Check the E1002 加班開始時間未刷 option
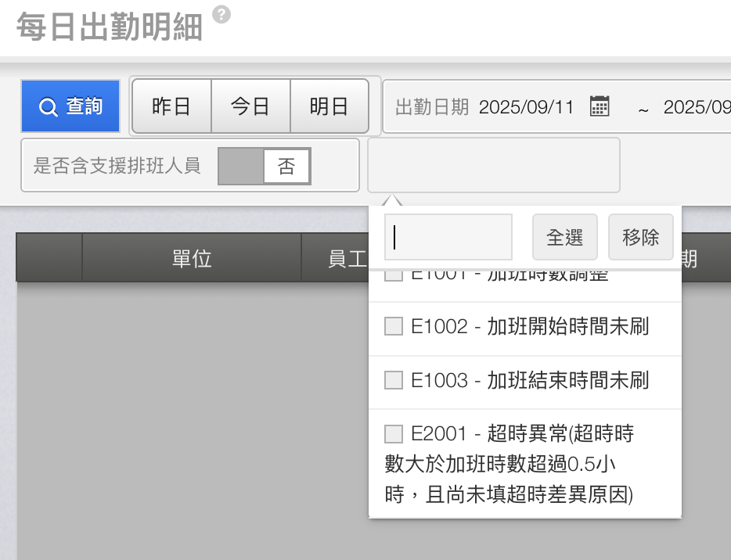 click(x=394, y=327)
